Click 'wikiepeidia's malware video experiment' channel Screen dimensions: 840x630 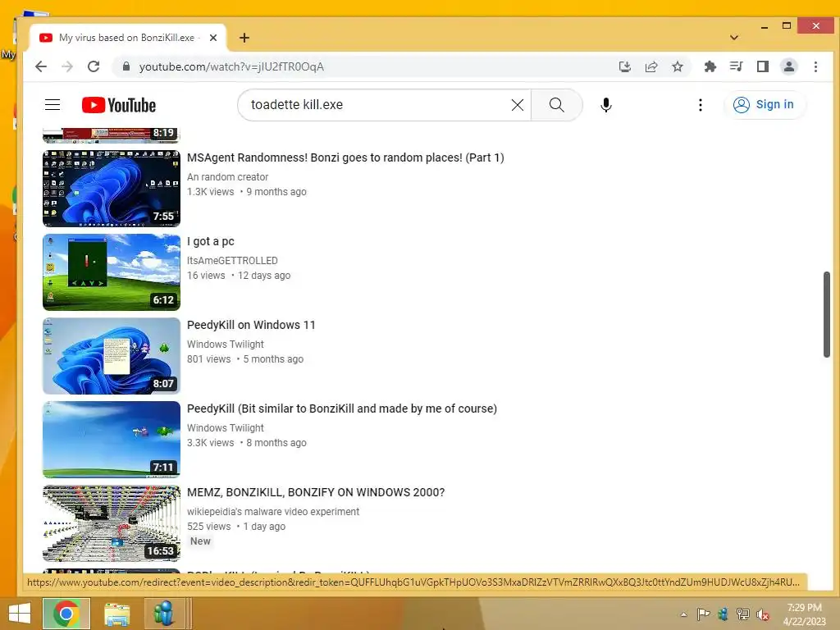tap(273, 512)
